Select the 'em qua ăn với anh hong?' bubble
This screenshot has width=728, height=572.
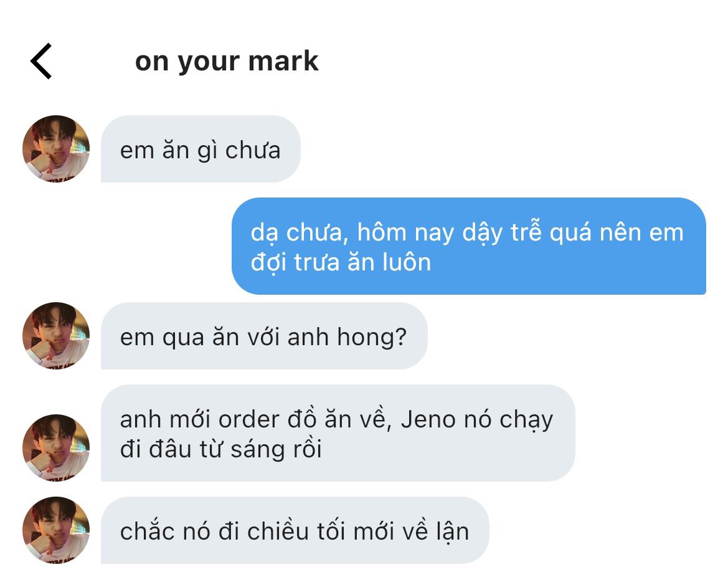click(263, 336)
